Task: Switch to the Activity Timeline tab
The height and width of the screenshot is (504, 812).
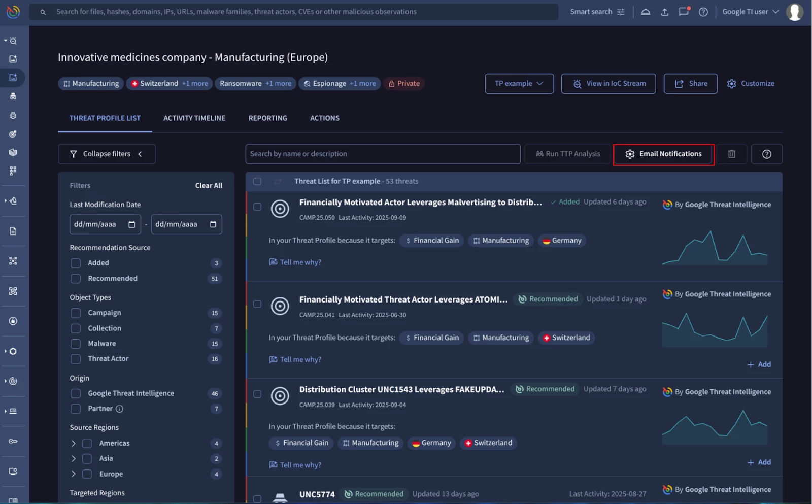Action: [x=194, y=118]
